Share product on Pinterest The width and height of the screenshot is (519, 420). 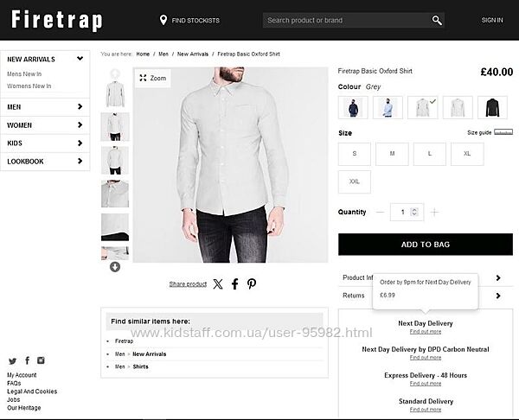(x=252, y=283)
